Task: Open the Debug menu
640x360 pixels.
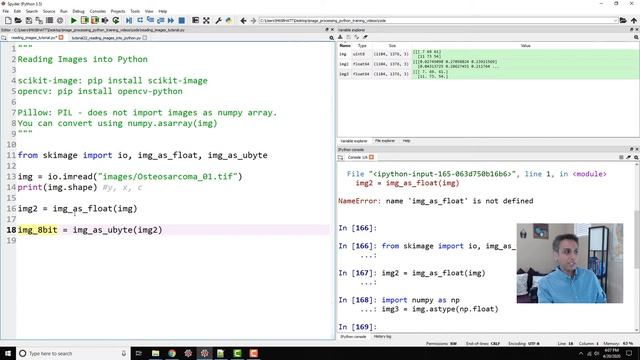Action: coord(78,11)
